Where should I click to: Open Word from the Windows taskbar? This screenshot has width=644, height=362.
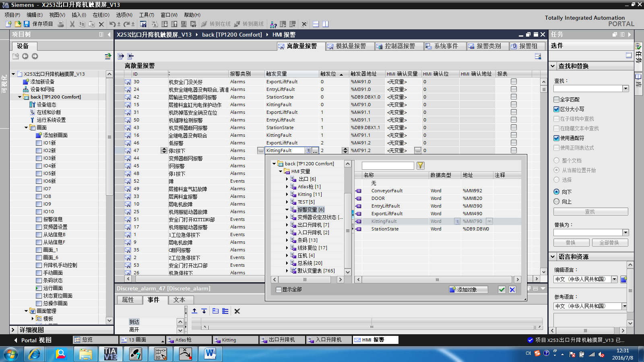(x=210, y=354)
